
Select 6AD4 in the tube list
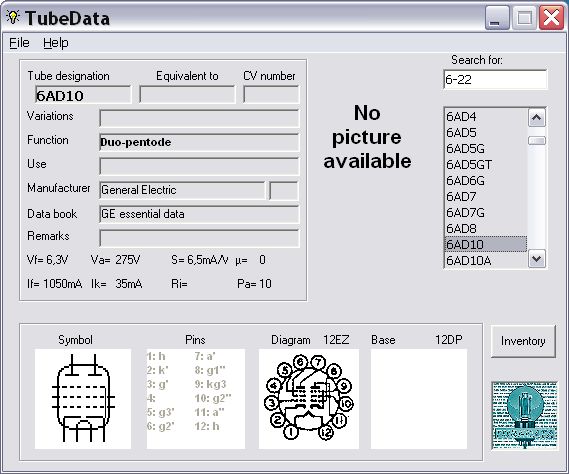click(x=486, y=117)
